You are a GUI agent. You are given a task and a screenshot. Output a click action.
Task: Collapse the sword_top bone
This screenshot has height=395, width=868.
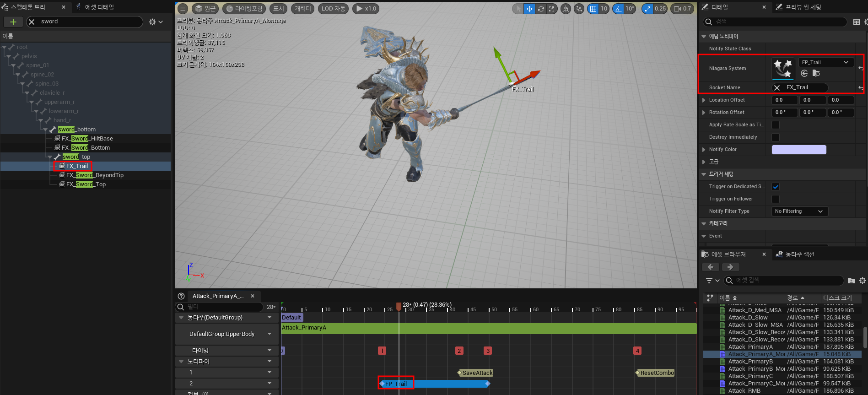(x=49, y=157)
